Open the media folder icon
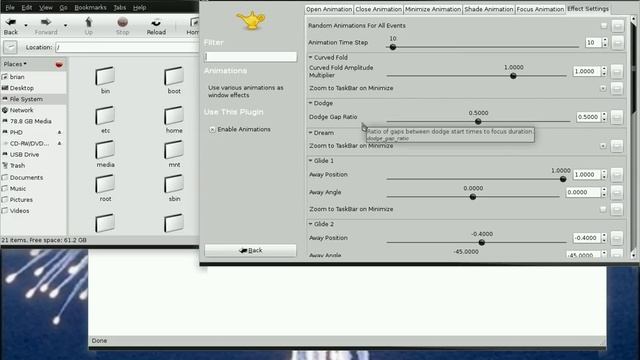The width and height of the screenshot is (640, 360). coord(105,150)
